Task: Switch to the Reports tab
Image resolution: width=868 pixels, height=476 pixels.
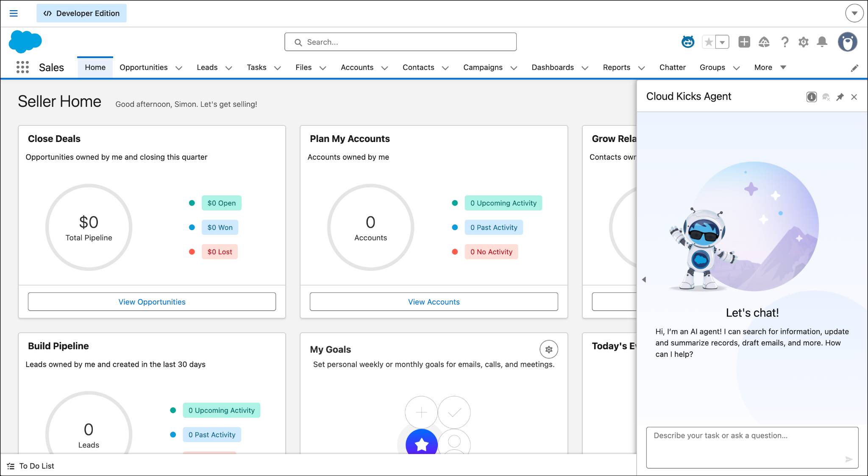Action: click(x=617, y=67)
